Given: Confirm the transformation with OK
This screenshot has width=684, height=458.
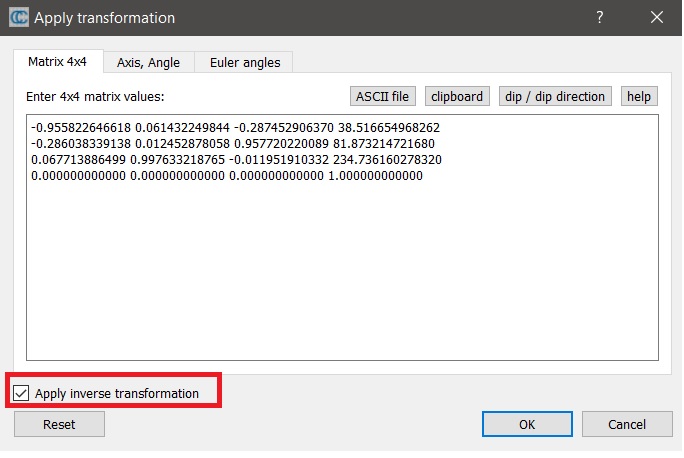Looking at the screenshot, I should (526, 424).
